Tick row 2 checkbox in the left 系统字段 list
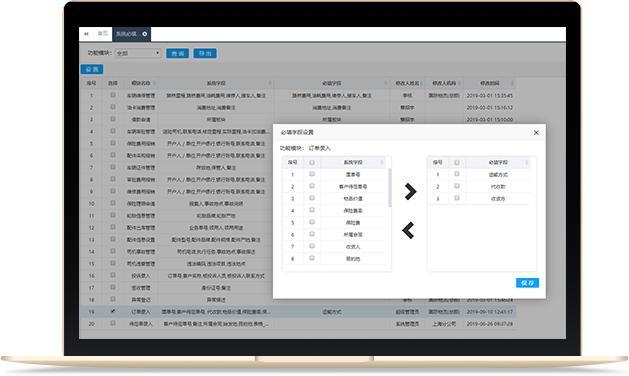The width and height of the screenshot is (629, 376). point(312,186)
